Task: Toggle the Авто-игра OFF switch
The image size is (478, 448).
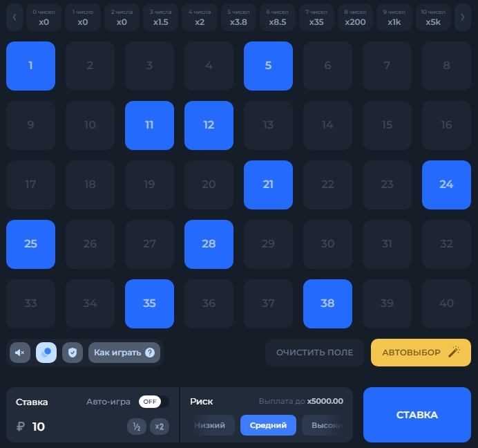Action: [x=153, y=402]
